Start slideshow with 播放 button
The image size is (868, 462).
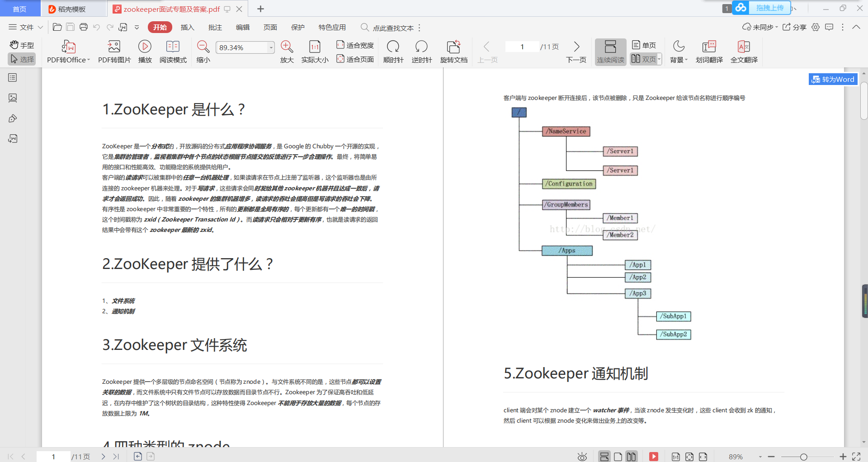tap(145, 52)
